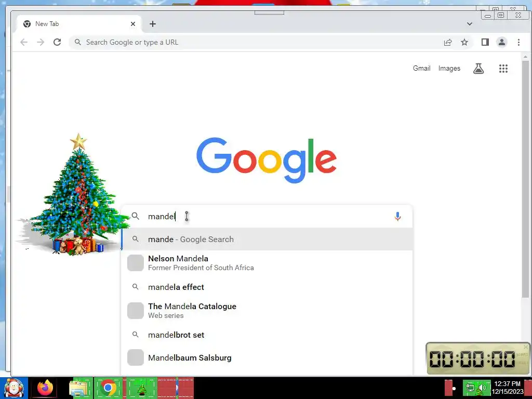Image resolution: width=532 pixels, height=399 pixels.
Task: Open File Explorer from the taskbar
Action: tap(79, 388)
